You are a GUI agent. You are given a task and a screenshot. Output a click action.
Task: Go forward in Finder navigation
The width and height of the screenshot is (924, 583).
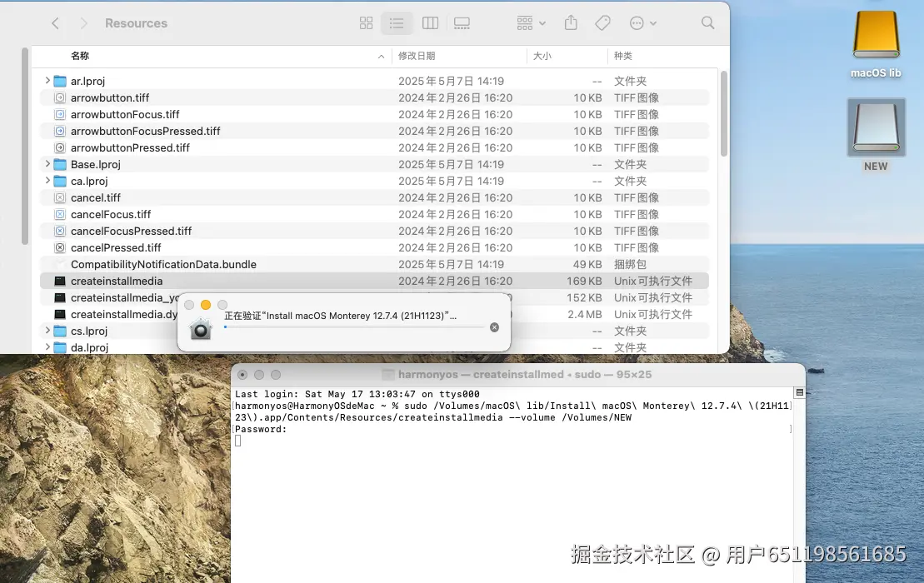(x=83, y=23)
